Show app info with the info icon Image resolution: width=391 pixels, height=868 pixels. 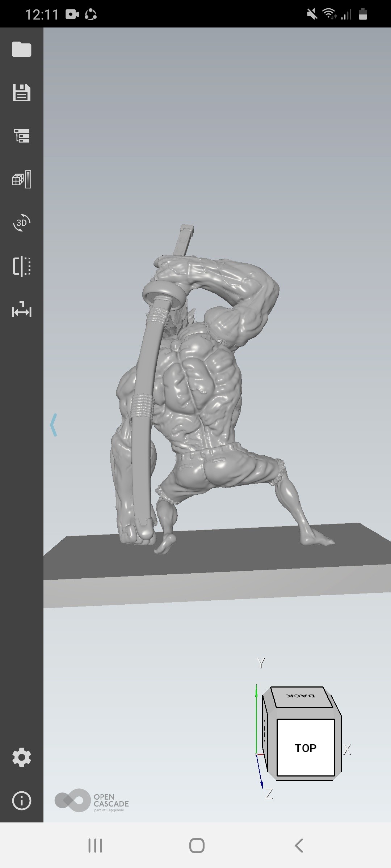[x=22, y=801]
